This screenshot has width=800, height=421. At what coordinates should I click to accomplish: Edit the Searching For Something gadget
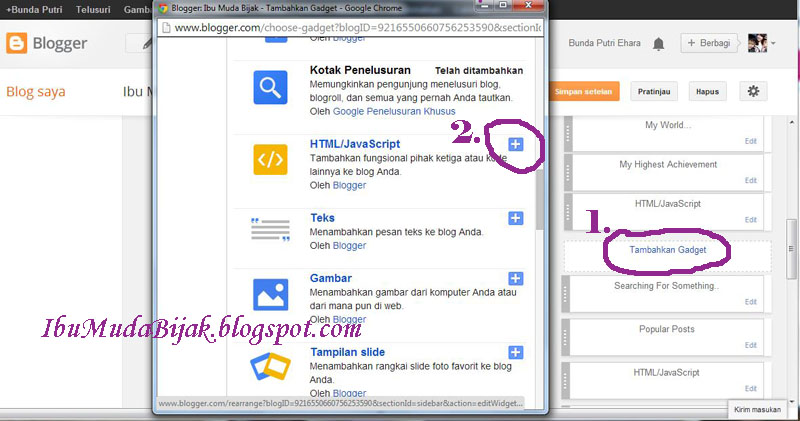click(x=750, y=302)
